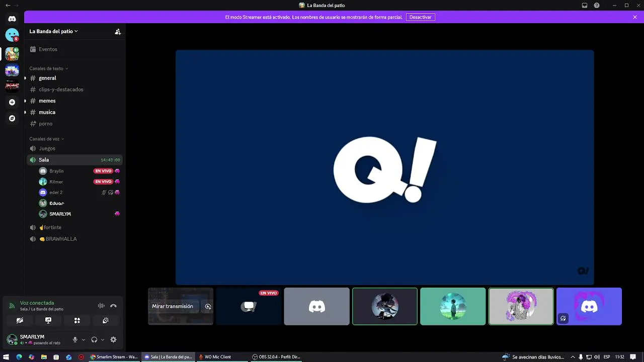Show hidden system tray icons
This screenshot has width=644, height=362.
point(573,357)
